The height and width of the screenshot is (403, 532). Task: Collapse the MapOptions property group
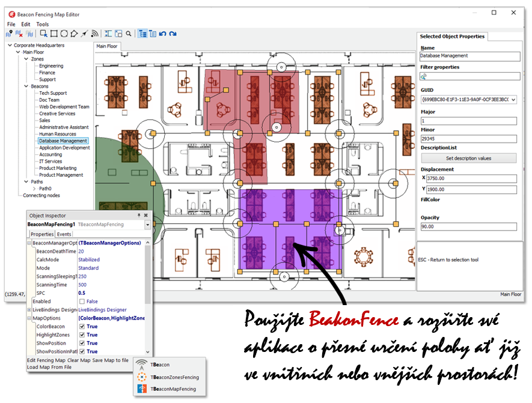(29, 318)
